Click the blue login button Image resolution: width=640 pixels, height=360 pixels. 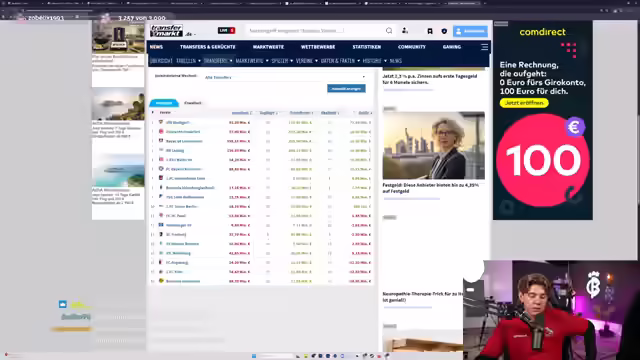tap(470, 31)
